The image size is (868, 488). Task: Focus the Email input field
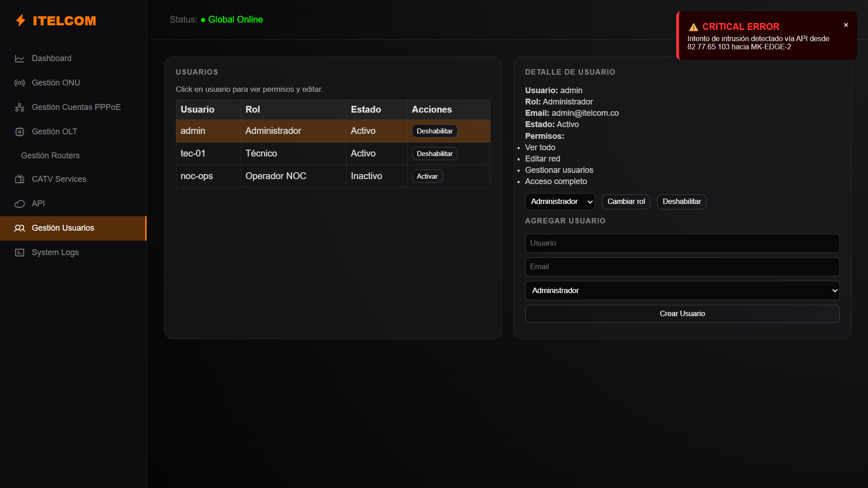682,267
